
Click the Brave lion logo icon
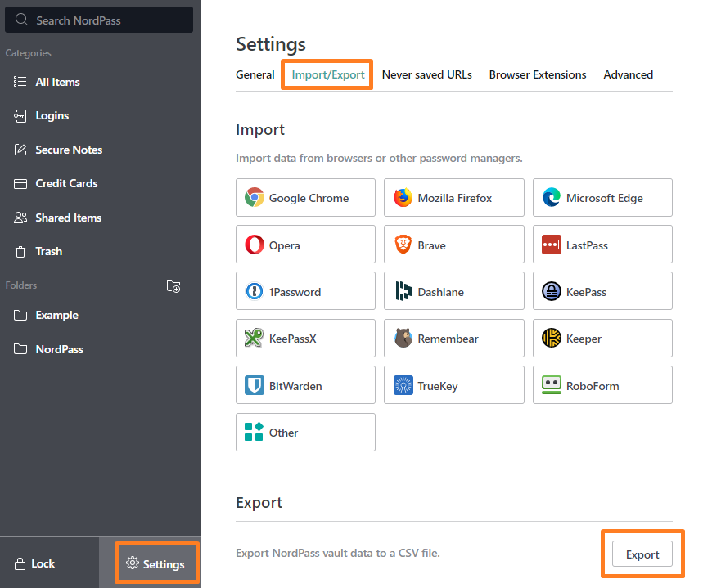click(403, 245)
